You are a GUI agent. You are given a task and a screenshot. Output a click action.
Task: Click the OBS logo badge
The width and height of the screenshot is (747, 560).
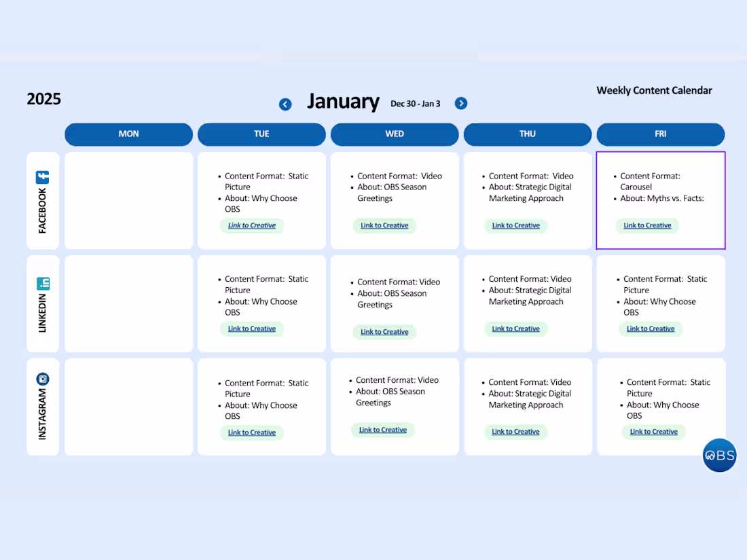(x=719, y=455)
